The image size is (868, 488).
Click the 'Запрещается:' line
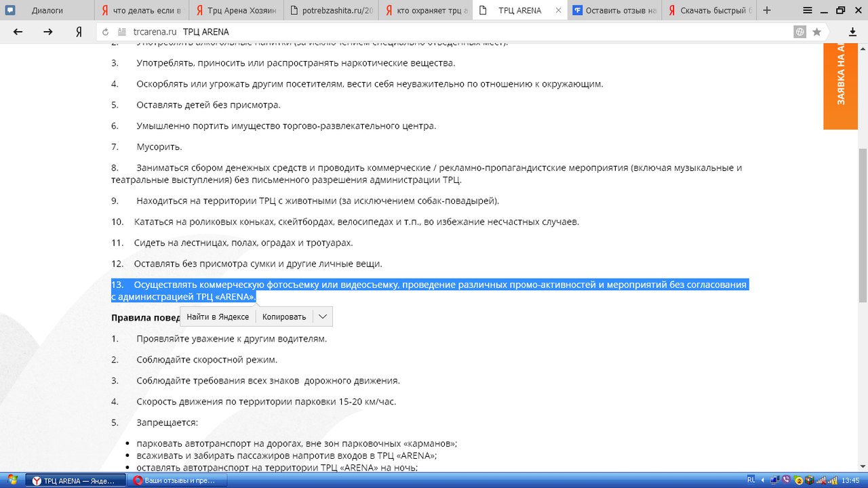pos(167,422)
